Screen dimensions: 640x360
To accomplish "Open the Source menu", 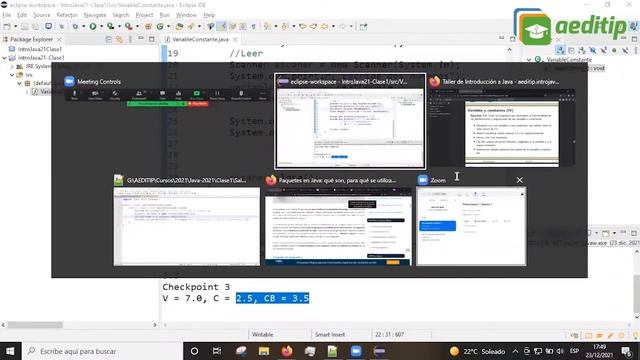I will 42,15.
